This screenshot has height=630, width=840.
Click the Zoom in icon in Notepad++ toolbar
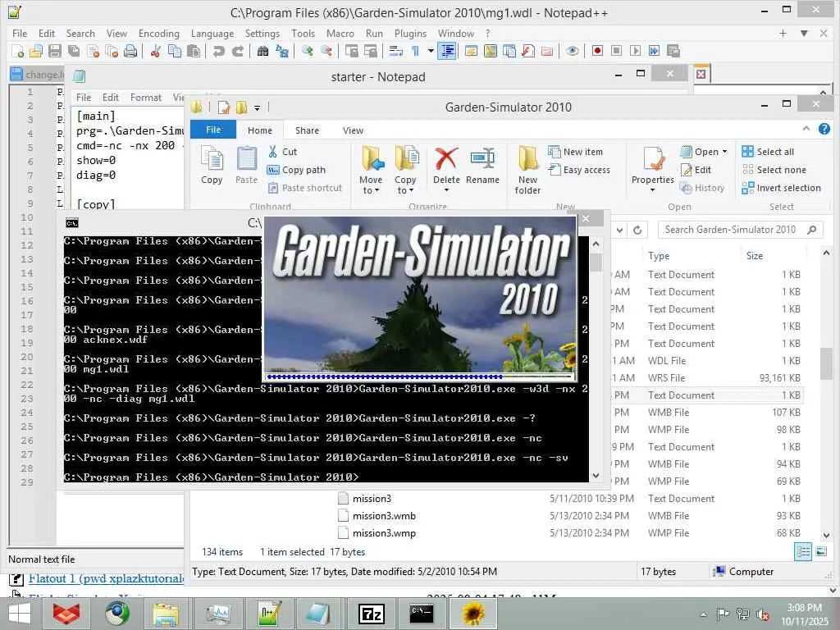point(307,51)
